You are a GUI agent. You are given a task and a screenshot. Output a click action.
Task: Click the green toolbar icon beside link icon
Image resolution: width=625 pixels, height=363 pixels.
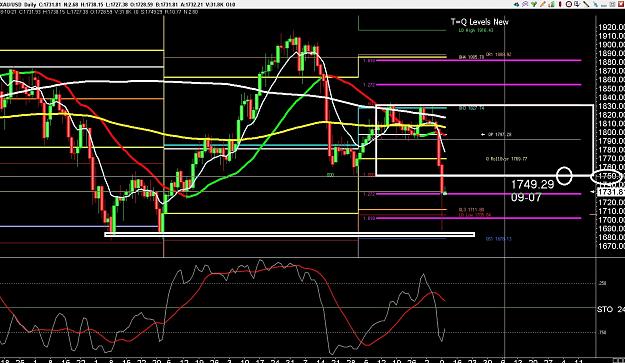tap(534, 4)
